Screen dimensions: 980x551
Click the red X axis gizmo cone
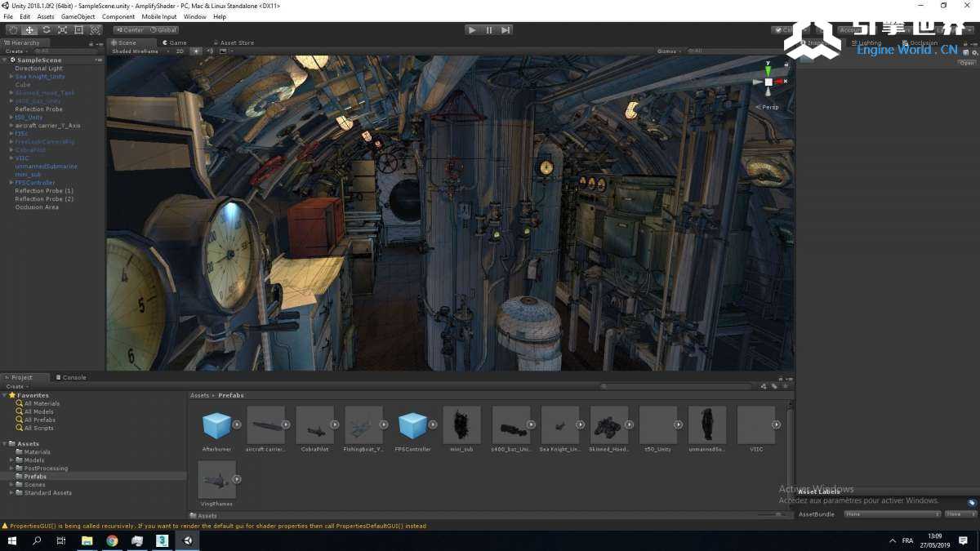point(781,82)
